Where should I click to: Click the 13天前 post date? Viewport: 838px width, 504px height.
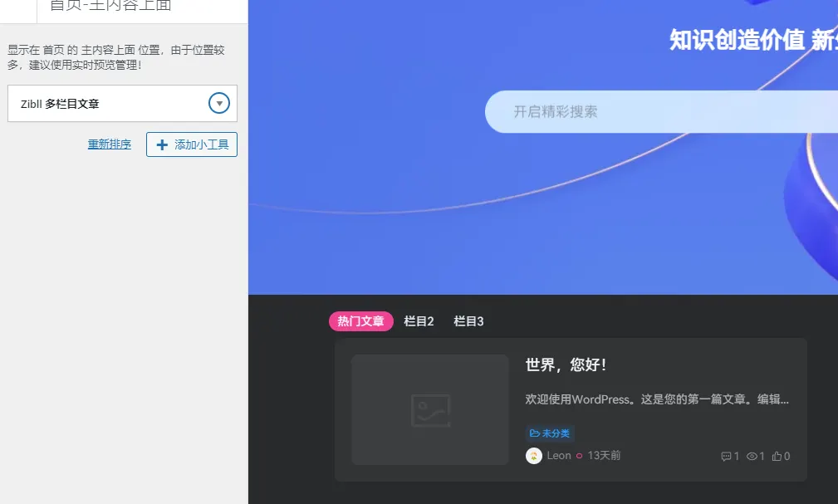coord(604,455)
